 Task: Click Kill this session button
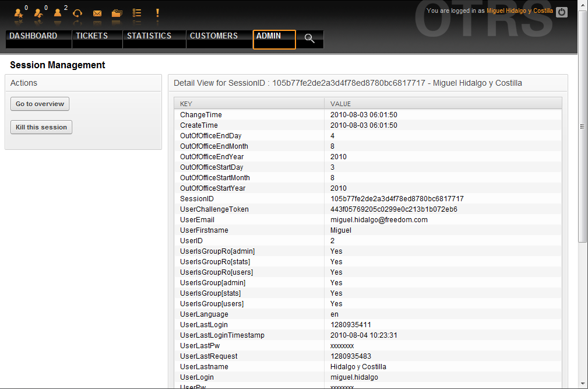pyautogui.click(x=41, y=127)
